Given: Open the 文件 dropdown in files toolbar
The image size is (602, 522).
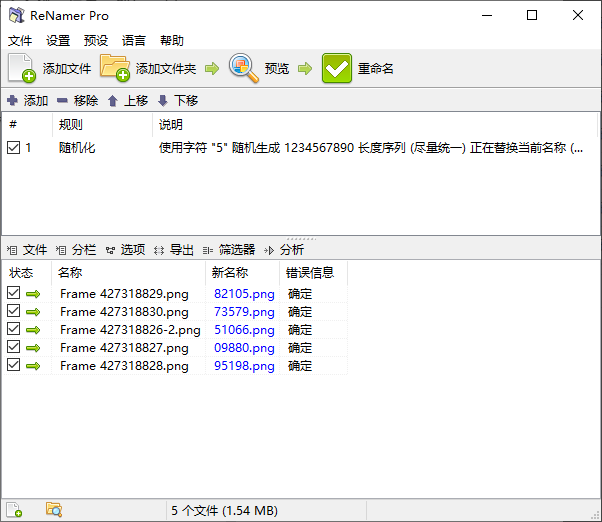Looking at the screenshot, I should point(27,250).
